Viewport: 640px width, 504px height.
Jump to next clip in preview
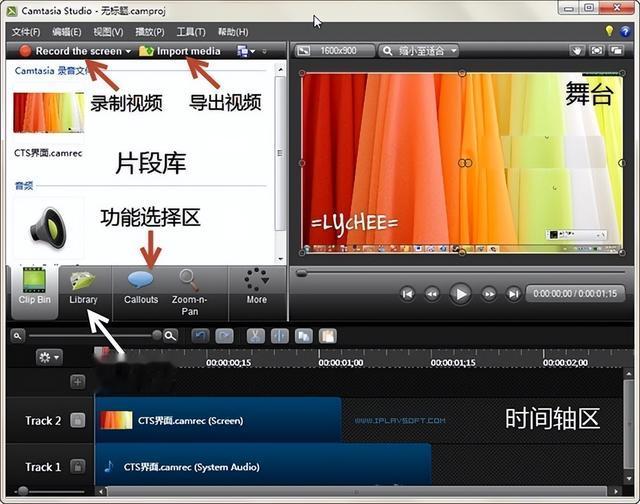coord(513,294)
